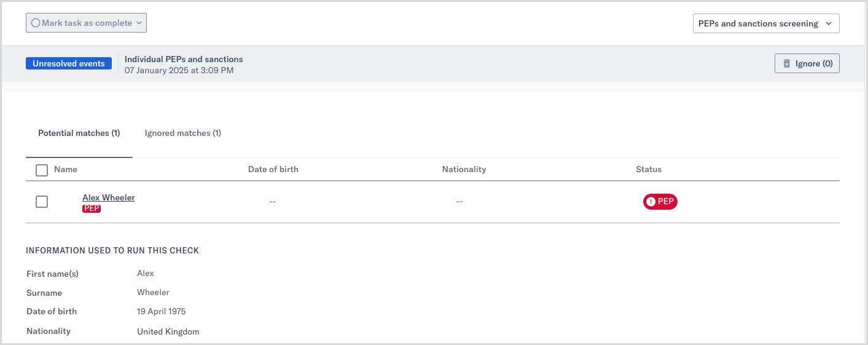
Task: Click the exclamation icon in PEP status badge
Action: (x=651, y=202)
